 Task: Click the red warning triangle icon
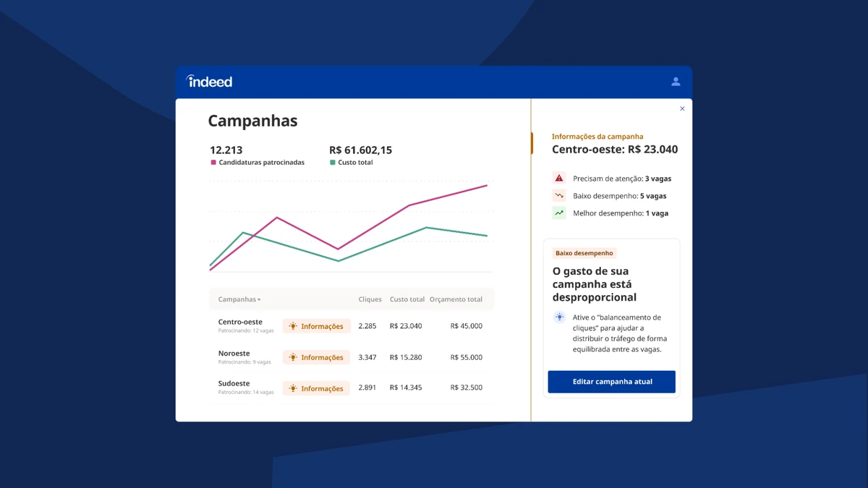click(559, 178)
